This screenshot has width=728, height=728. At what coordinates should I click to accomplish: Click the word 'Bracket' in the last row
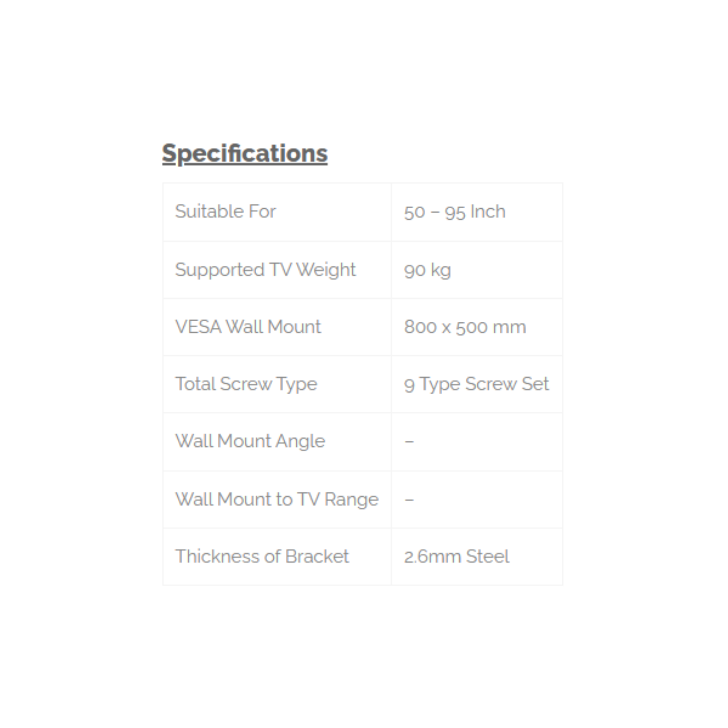coord(317,557)
